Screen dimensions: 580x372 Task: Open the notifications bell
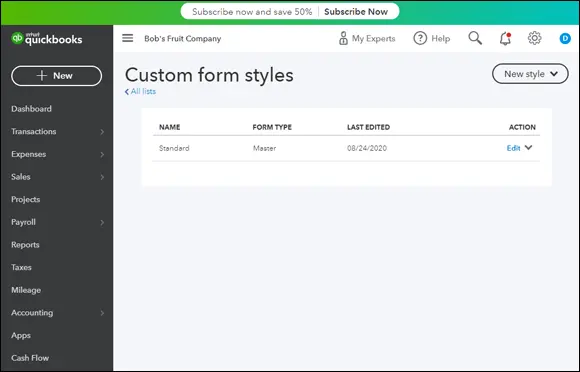pos(505,38)
